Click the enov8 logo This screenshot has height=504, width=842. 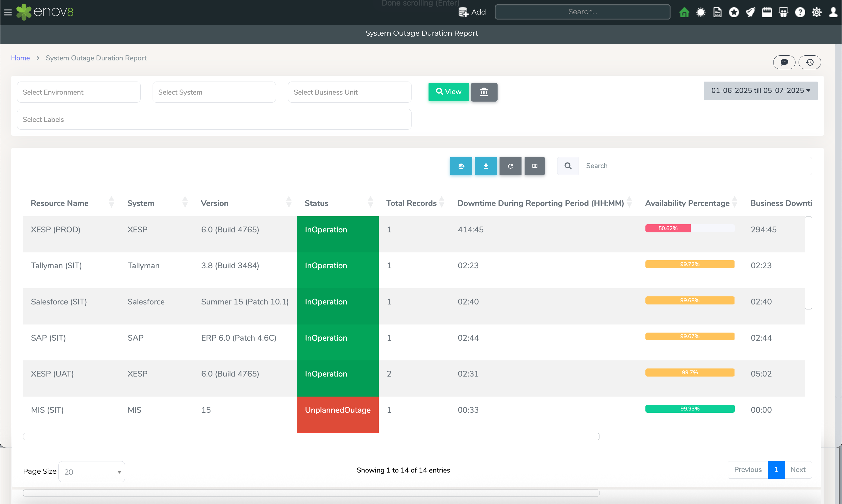click(45, 12)
